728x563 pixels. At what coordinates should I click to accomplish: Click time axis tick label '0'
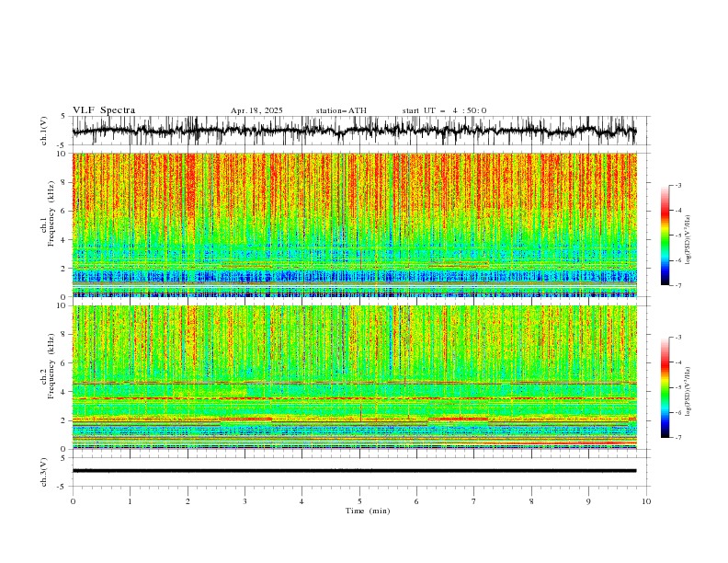tap(73, 501)
